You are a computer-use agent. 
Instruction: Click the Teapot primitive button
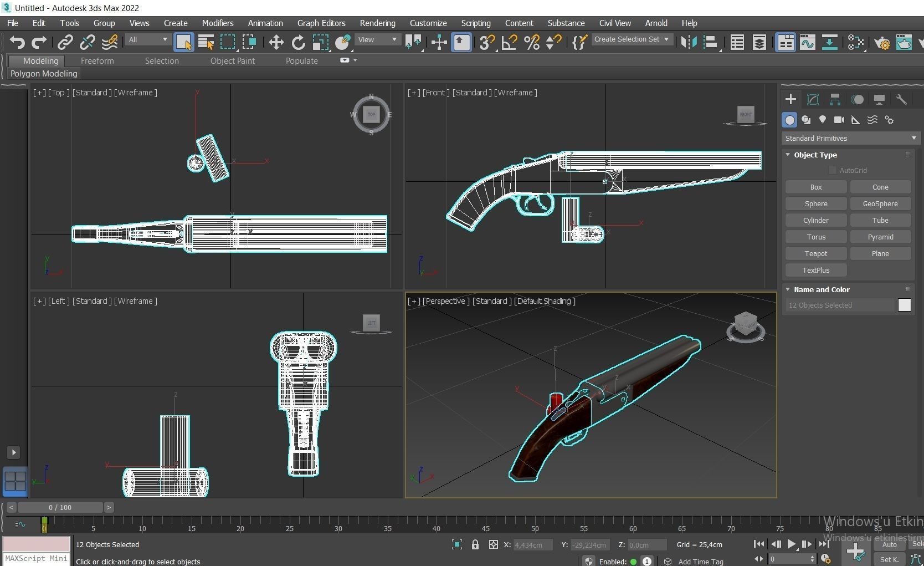pos(815,253)
